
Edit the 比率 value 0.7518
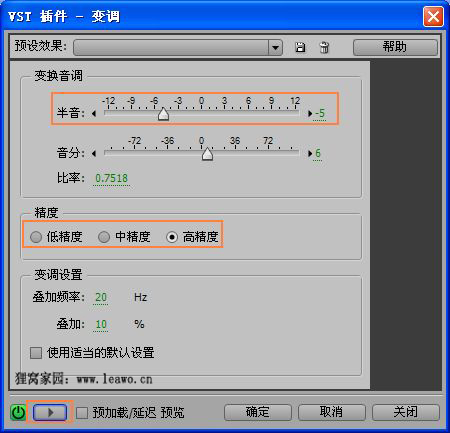pyautogui.click(x=111, y=178)
